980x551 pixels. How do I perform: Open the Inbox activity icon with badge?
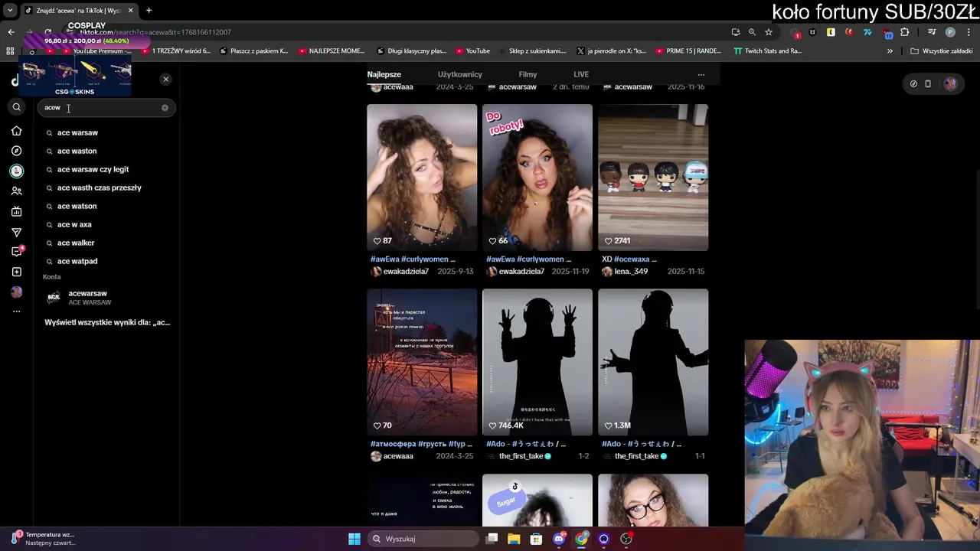point(16,252)
